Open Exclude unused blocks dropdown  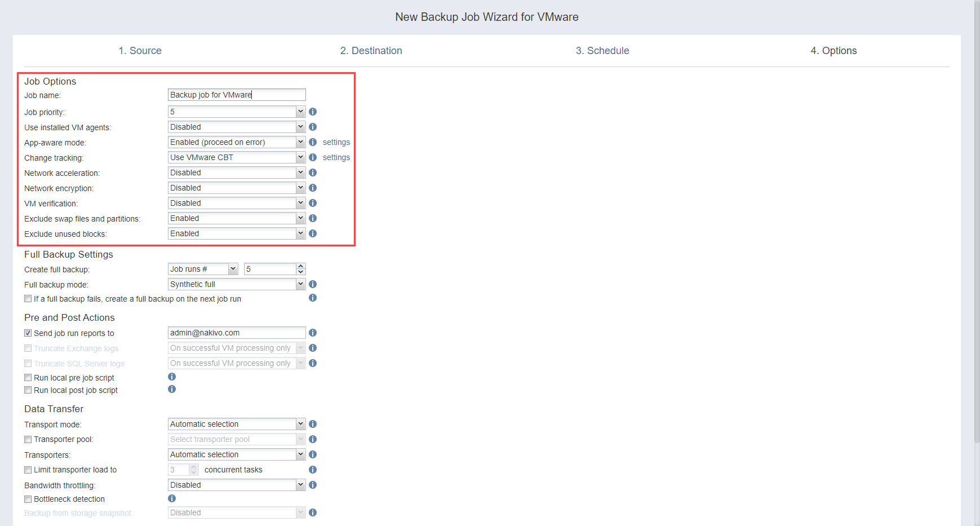click(x=237, y=233)
